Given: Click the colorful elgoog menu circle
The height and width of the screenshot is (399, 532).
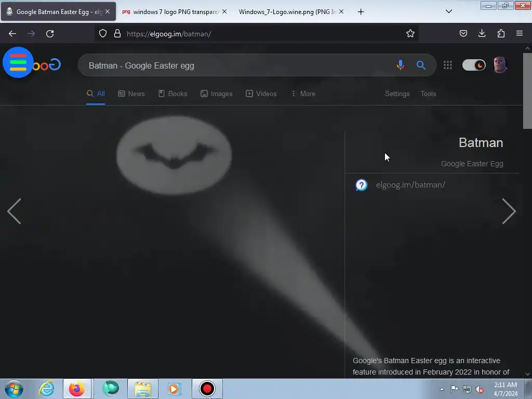Looking at the screenshot, I should (x=18, y=62).
